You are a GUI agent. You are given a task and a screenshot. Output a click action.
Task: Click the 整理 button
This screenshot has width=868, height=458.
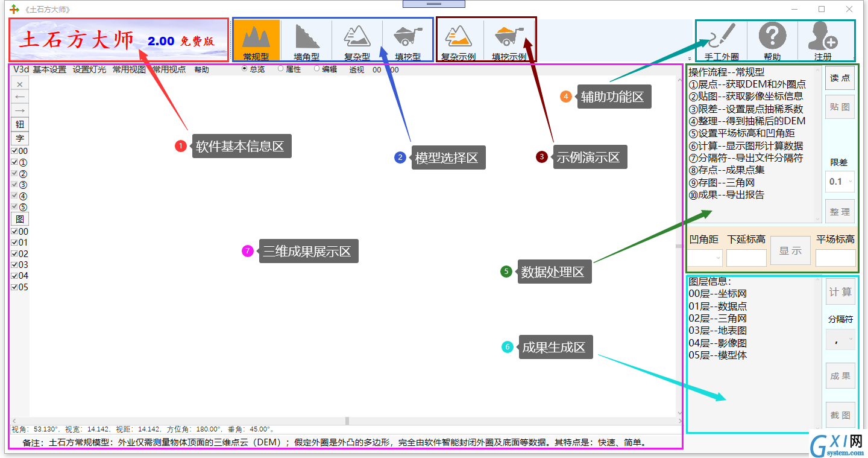pyautogui.click(x=840, y=212)
